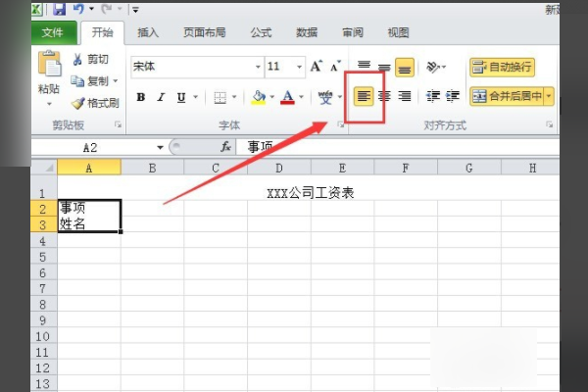Click the 文 phonetic guide icon
Viewport: 588px width, 392px height.
325,97
